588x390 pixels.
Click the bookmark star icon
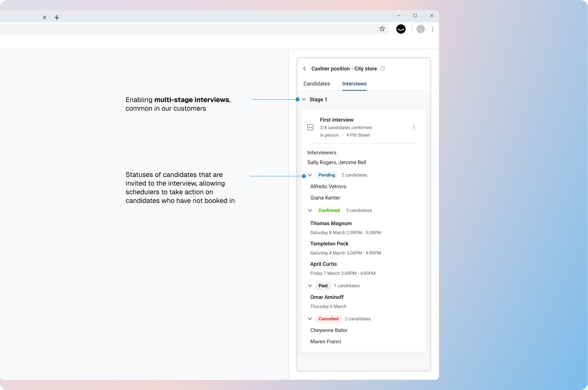(382, 29)
